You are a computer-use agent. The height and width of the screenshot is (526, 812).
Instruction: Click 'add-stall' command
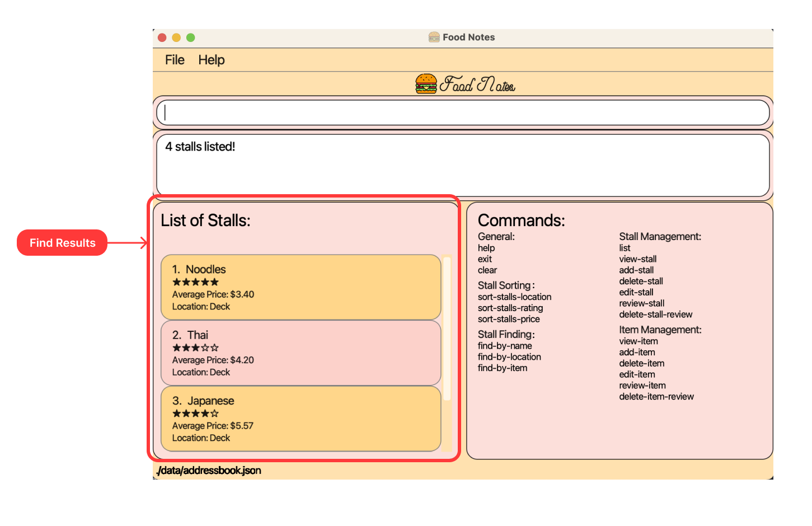(636, 270)
